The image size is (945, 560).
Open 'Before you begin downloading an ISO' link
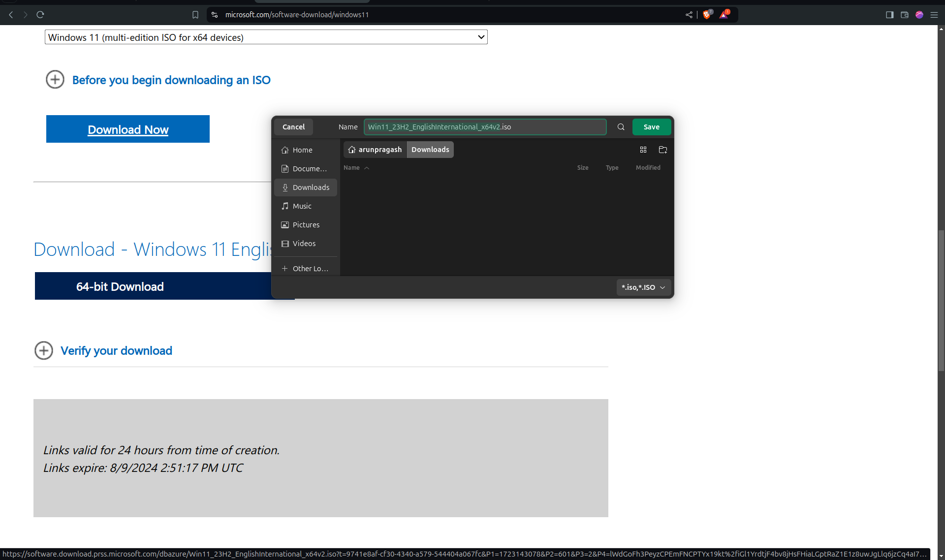point(171,80)
